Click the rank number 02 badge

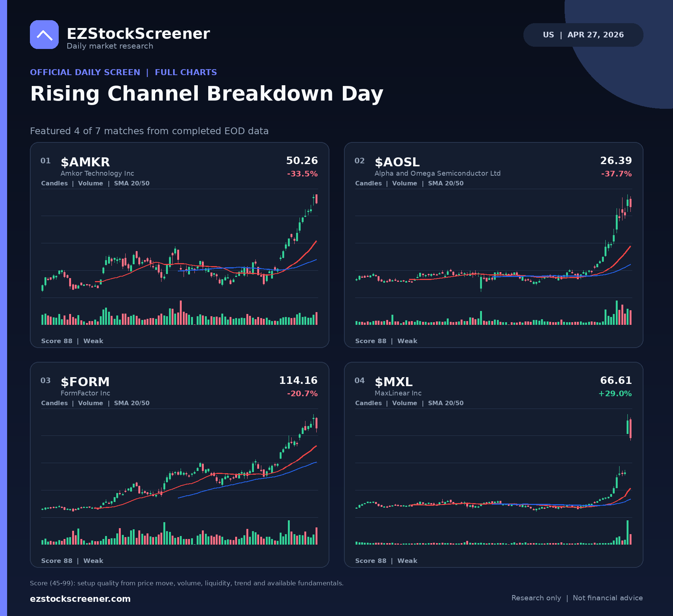360,161
